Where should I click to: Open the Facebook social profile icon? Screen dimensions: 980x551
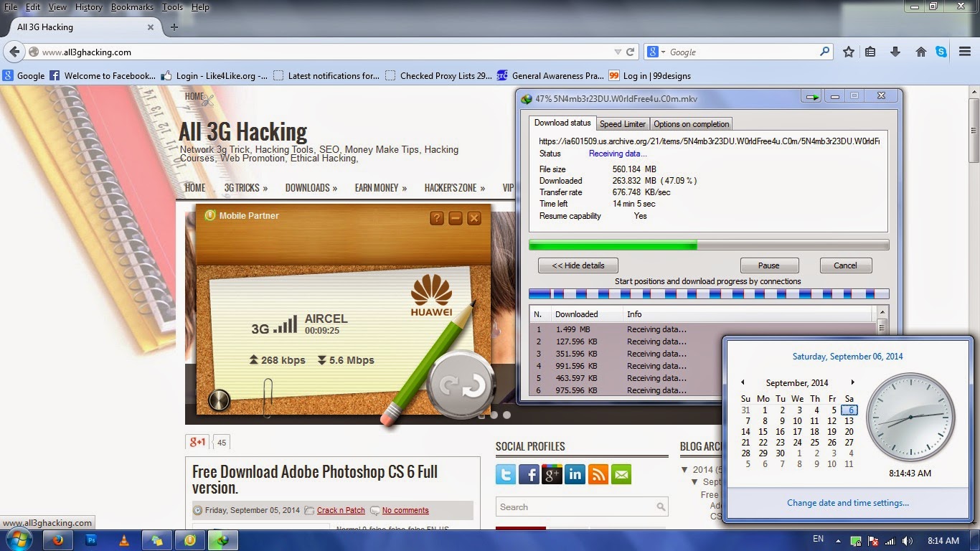[x=529, y=474]
